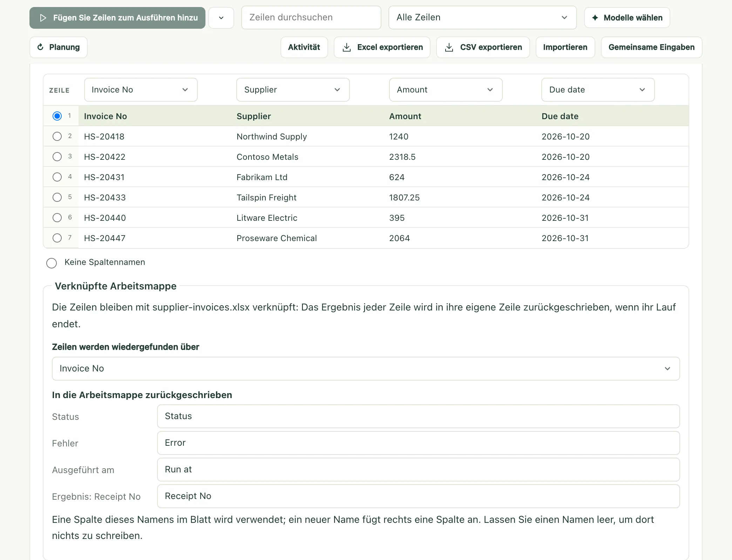Click the Importieren button

(x=565, y=47)
